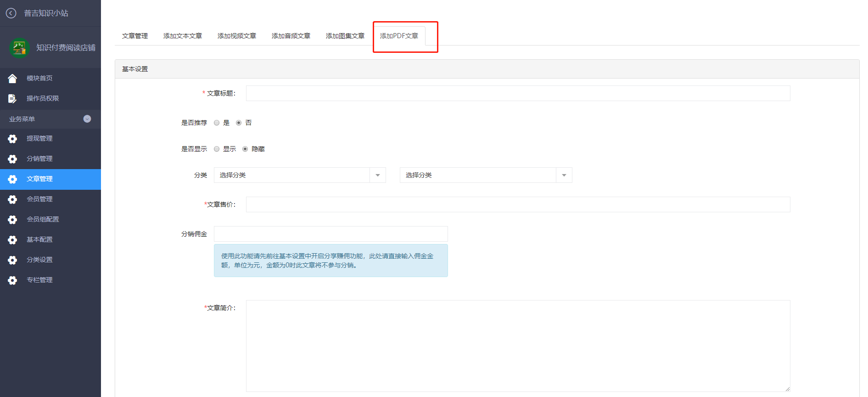
Task: Open 专栏管理 menu entry
Action: coord(50,280)
